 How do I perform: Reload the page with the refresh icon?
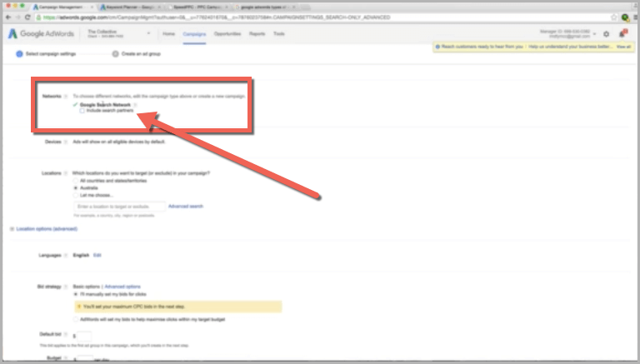click(27, 17)
